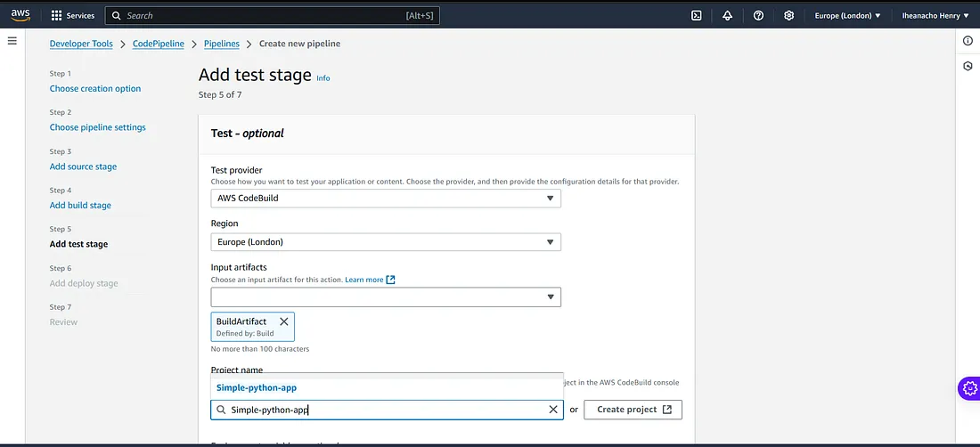Expand the Input artifacts dropdown

[386, 297]
